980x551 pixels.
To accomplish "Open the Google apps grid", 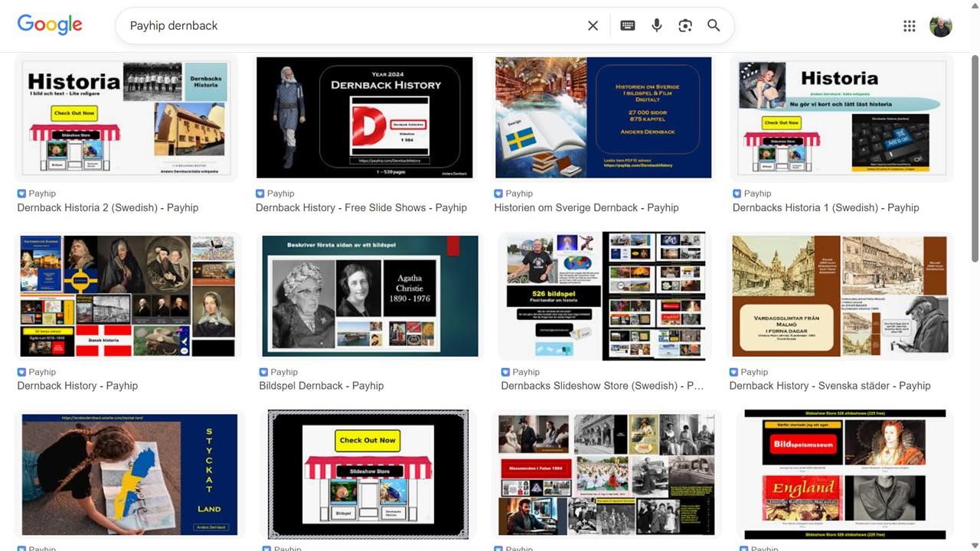I will point(910,26).
